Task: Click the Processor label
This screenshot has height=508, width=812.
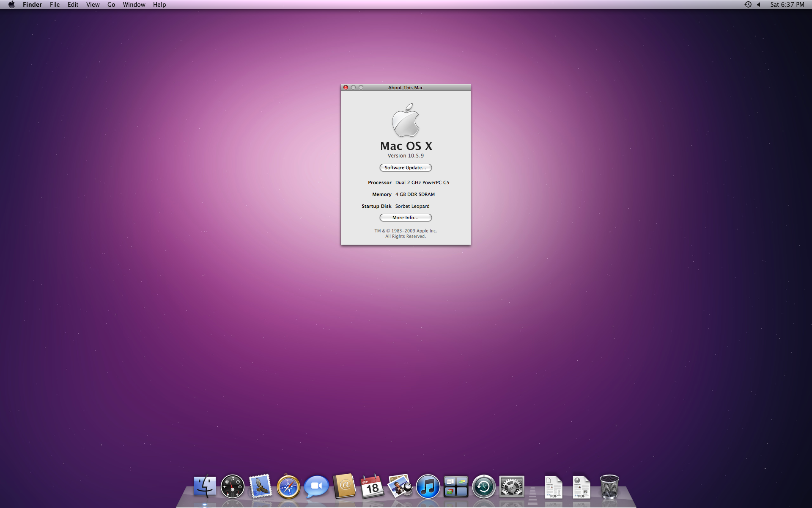Action: pos(380,182)
